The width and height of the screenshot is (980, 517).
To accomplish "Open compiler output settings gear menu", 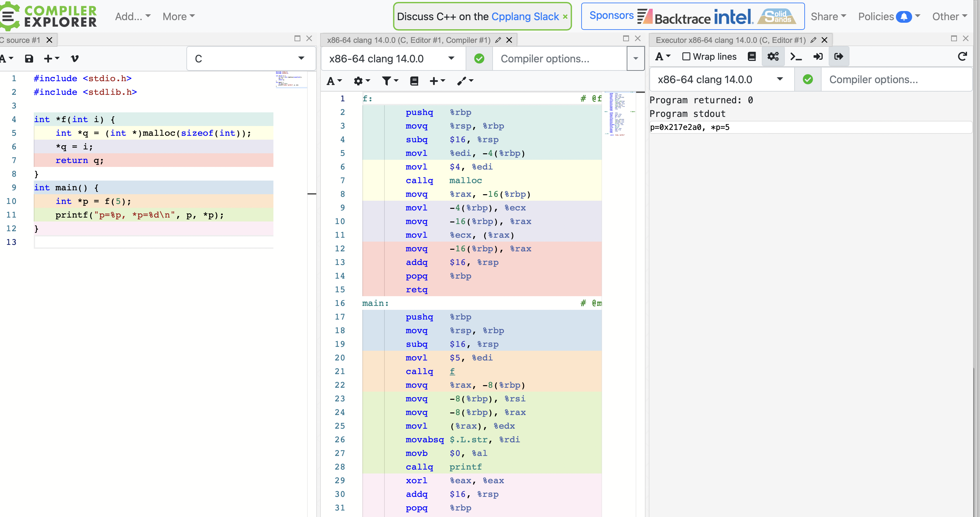I will [x=361, y=81].
